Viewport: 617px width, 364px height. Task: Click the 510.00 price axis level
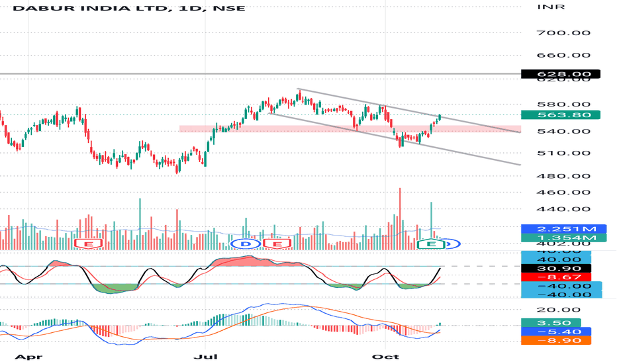click(x=564, y=153)
